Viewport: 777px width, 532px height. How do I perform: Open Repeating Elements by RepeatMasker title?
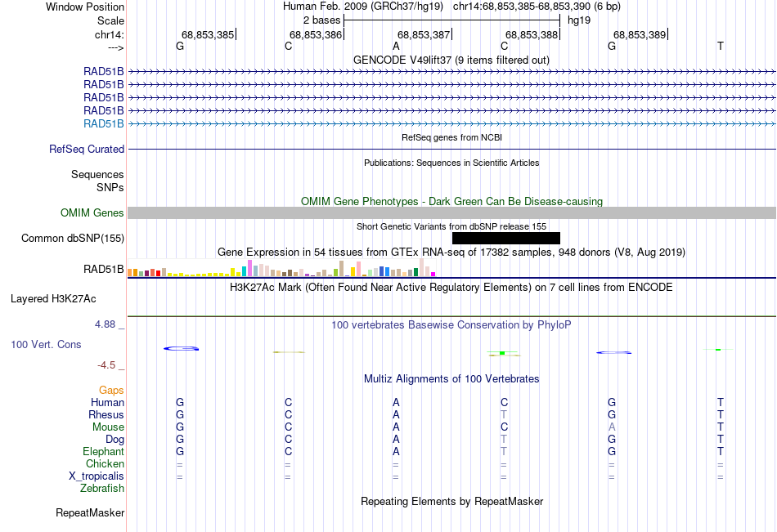click(x=452, y=501)
